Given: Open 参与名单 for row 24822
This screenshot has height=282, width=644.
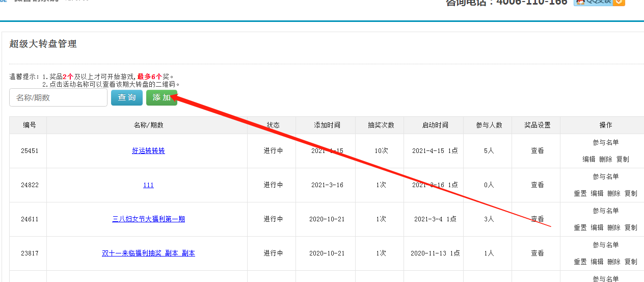Looking at the screenshot, I should click(x=605, y=177).
